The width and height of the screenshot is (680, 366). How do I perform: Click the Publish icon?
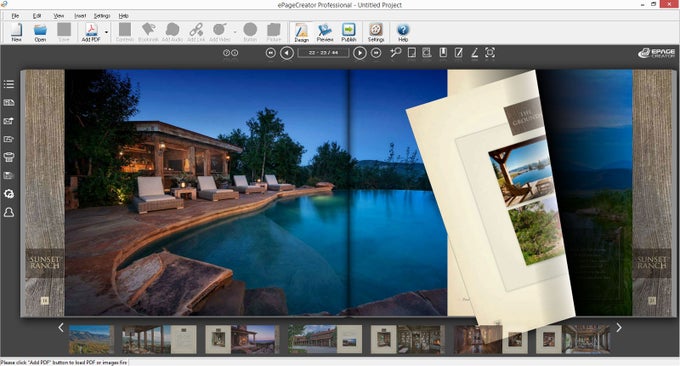tap(349, 33)
